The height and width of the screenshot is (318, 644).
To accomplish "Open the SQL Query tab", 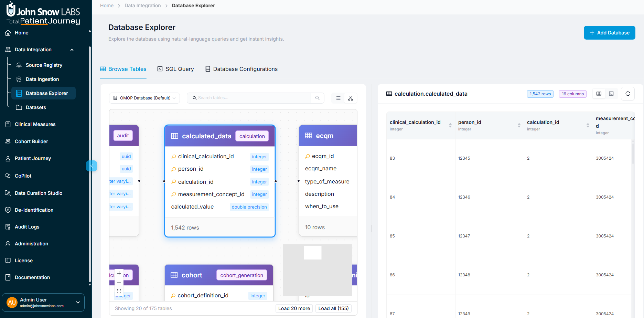I will pos(175,69).
